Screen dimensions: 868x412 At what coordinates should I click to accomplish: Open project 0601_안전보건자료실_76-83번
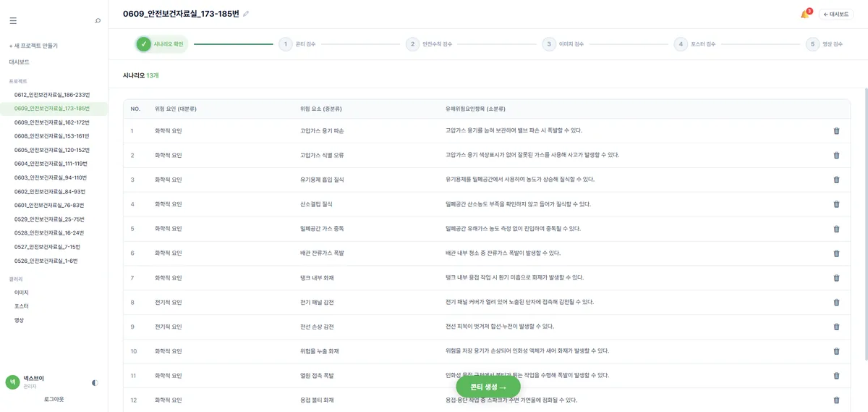(54, 206)
